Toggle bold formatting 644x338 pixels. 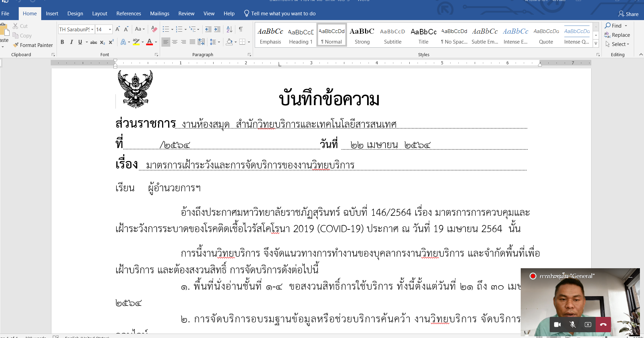[62, 42]
